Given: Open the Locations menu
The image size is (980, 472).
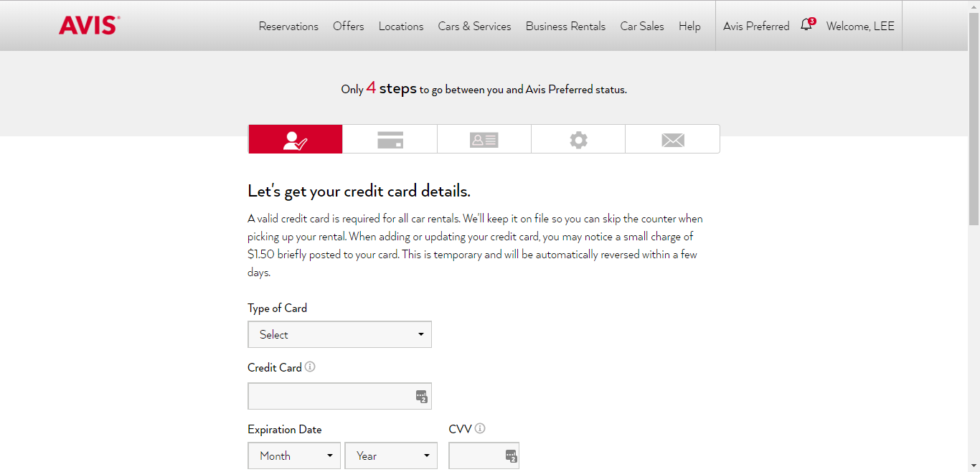Looking at the screenshot, I should (401, 26).
